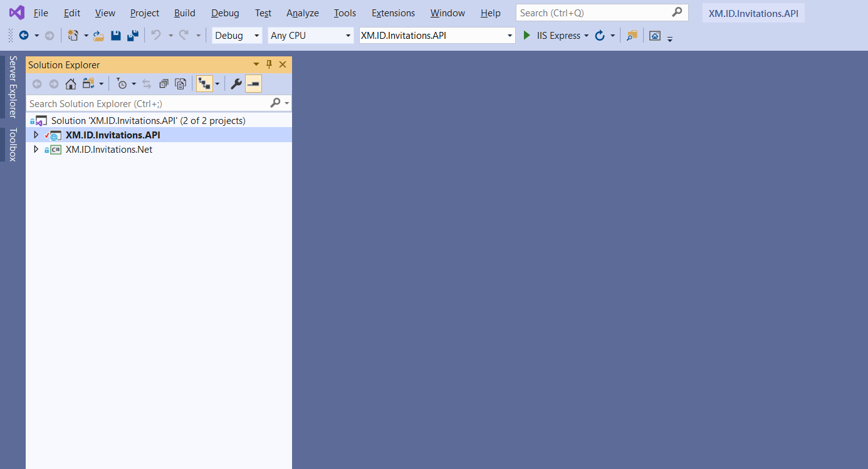Viewport: 868px width, 469px height.
Task: Close the Solution Explorer panel
Action: [x=283, y=64]
